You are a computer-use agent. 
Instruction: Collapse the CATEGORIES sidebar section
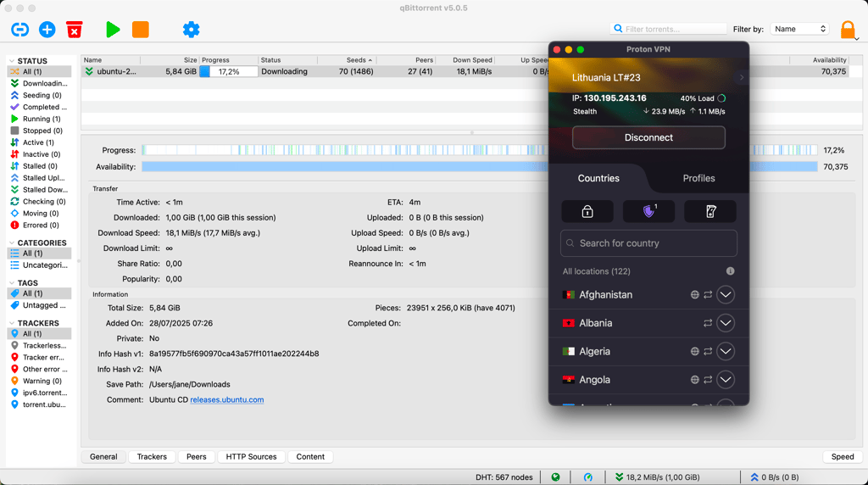pyautogui.click(x=12, y=242)
